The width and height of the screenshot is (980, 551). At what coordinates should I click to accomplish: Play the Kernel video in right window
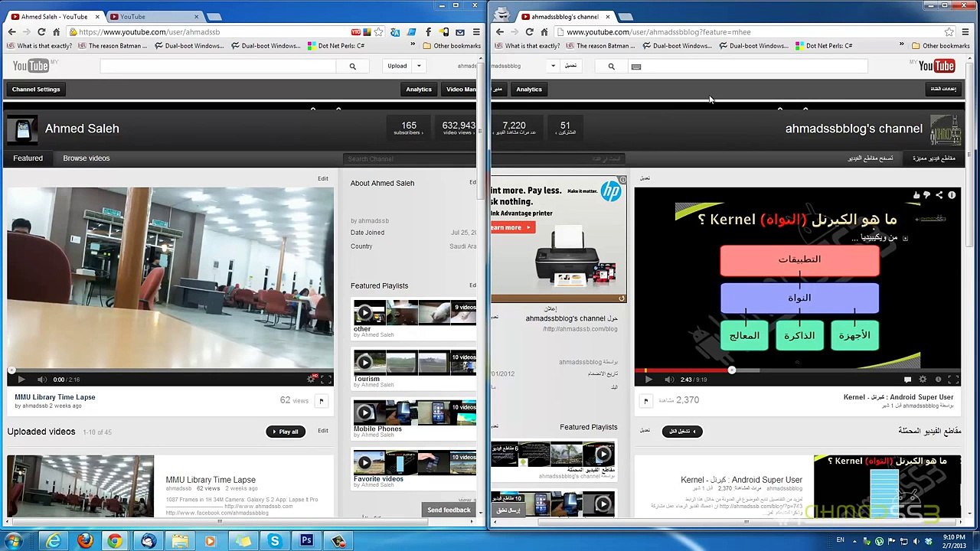pyautogui.click(x=648, y=380)
